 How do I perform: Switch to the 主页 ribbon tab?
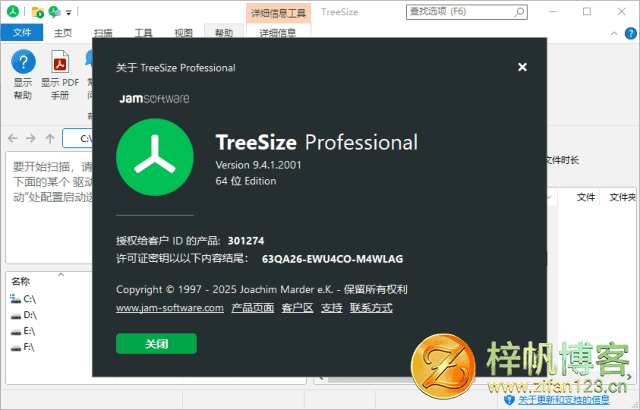(63, 33)
